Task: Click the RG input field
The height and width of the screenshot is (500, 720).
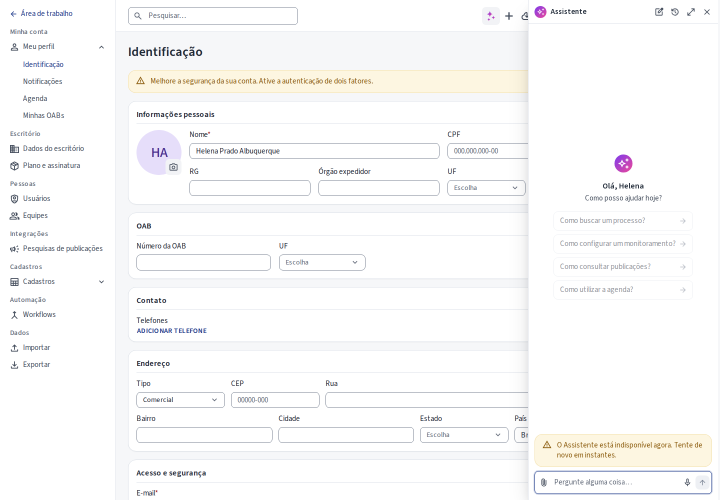Action: coord(250,188)
